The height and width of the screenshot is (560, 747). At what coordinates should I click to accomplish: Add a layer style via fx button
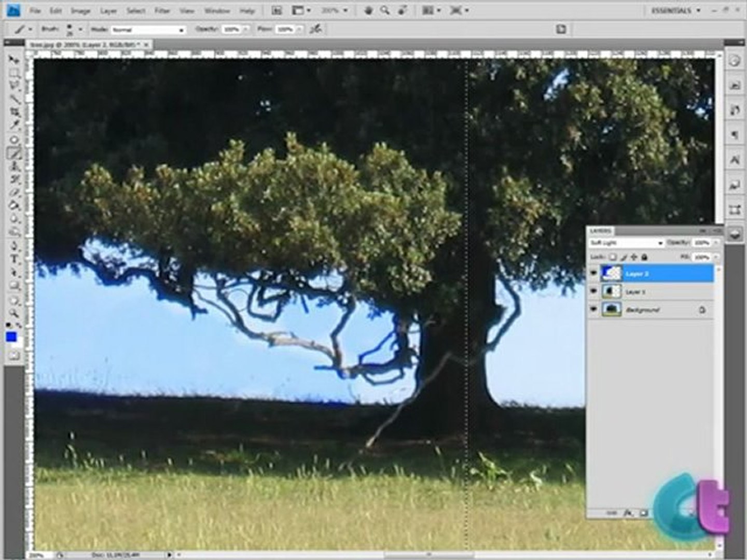628,513
